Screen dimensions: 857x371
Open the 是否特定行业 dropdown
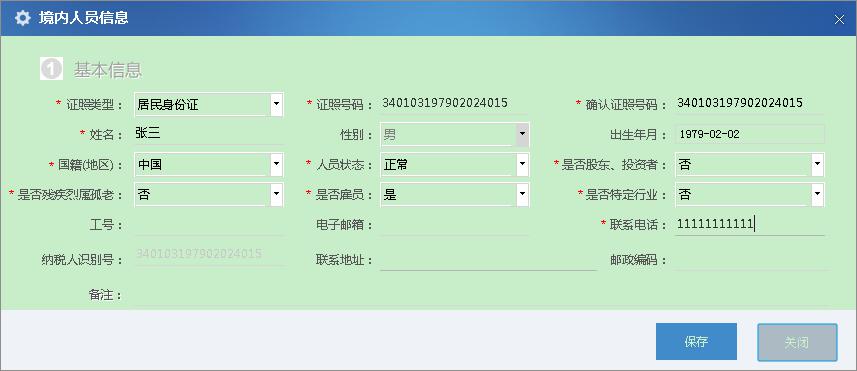[818, 195]
